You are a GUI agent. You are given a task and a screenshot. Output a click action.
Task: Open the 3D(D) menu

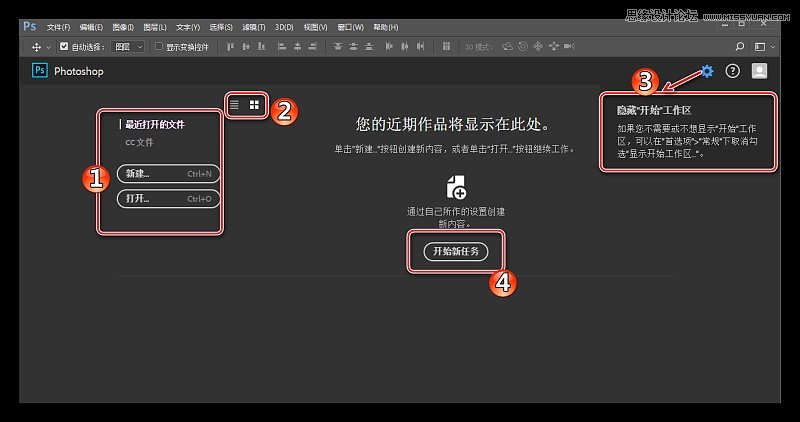click(x=284, y=27)
